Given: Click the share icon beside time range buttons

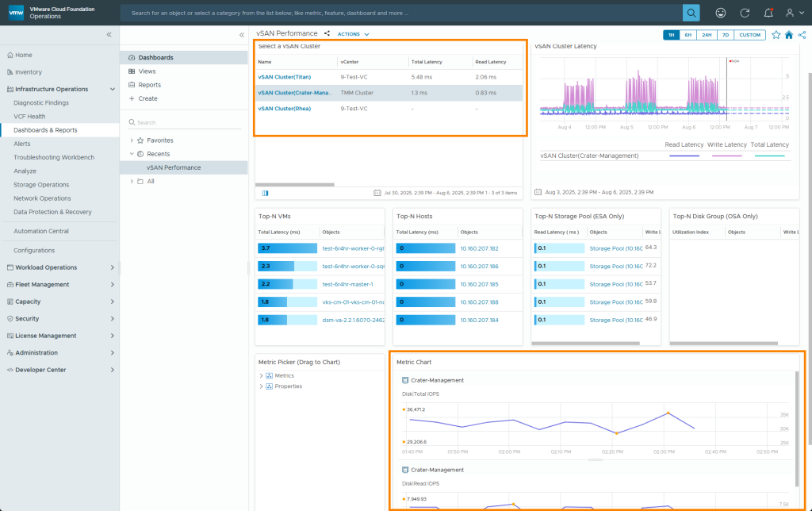Looking at the screenshot, I should (x=802, y=35).
